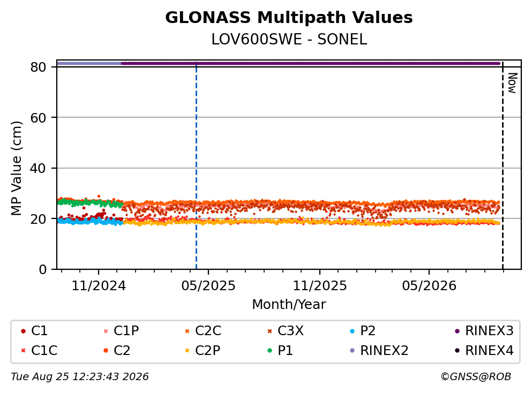Screen dimensions: 532x393
Task: Click the RINEX3 legend entry
Action: click(x=484, y=330)
